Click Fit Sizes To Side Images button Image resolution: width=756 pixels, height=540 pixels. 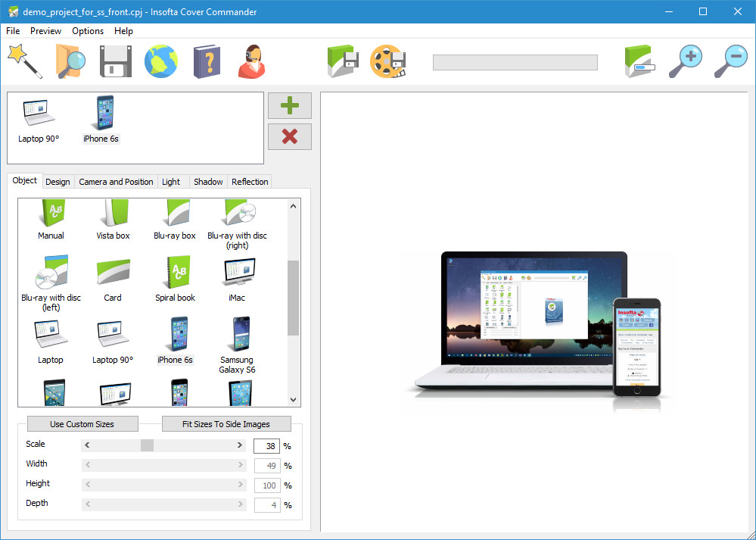coord(226,424)
